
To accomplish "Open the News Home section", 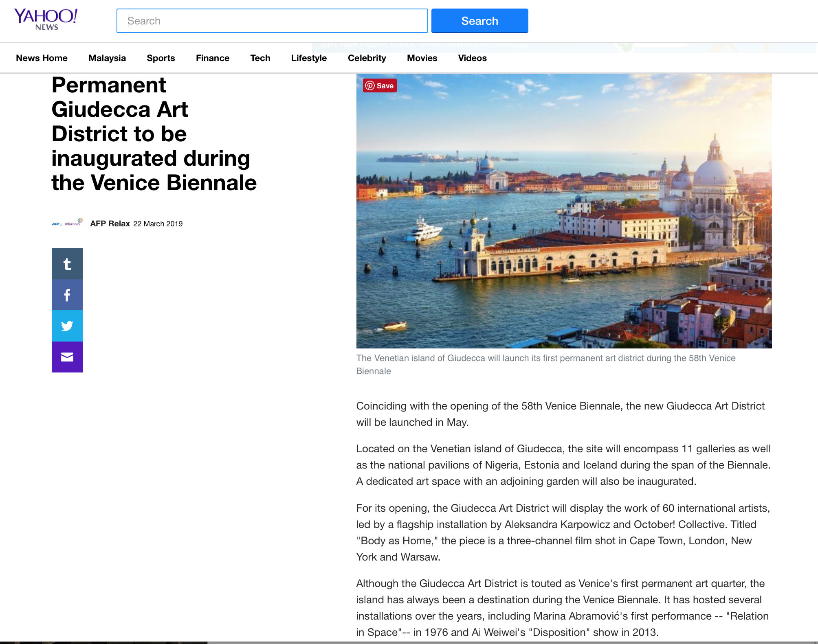I will pyautogui.click(x=42, y=58).
